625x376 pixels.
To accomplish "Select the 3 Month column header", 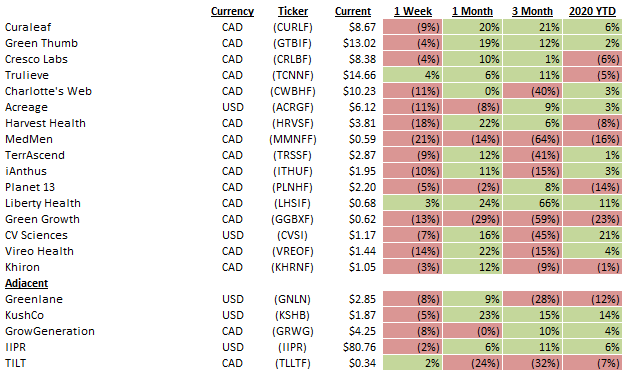I will point(533,11).
